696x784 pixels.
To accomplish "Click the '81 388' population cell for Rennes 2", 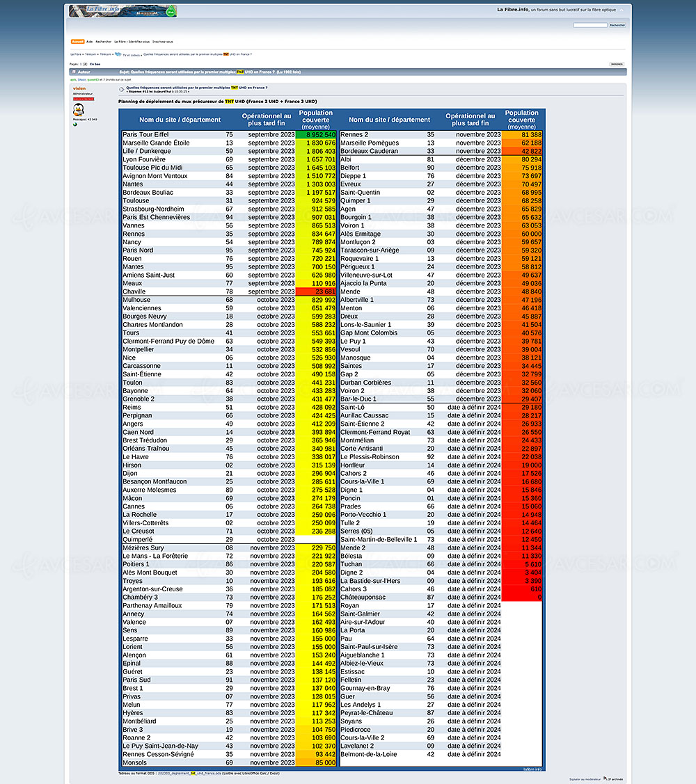I will point(522,134).
